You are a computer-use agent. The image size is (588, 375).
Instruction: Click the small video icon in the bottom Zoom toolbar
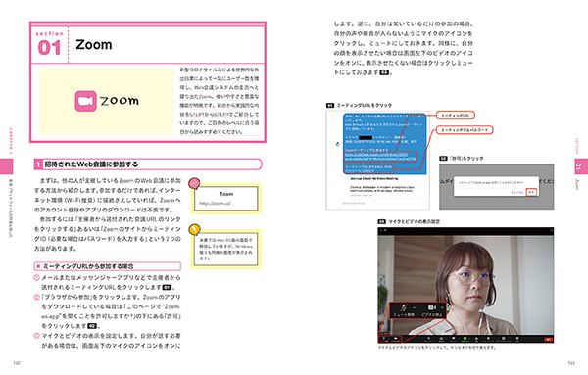pyautogui.click(x=396, y=339)
